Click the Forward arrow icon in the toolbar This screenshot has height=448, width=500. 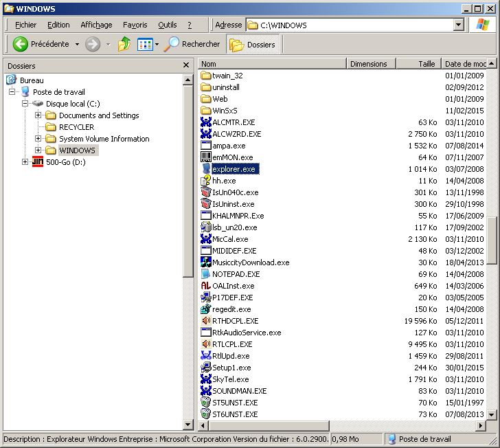pos(93,44)
